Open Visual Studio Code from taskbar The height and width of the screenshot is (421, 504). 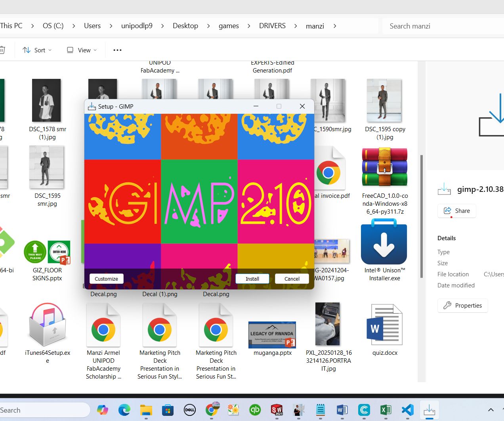point(407,410)
